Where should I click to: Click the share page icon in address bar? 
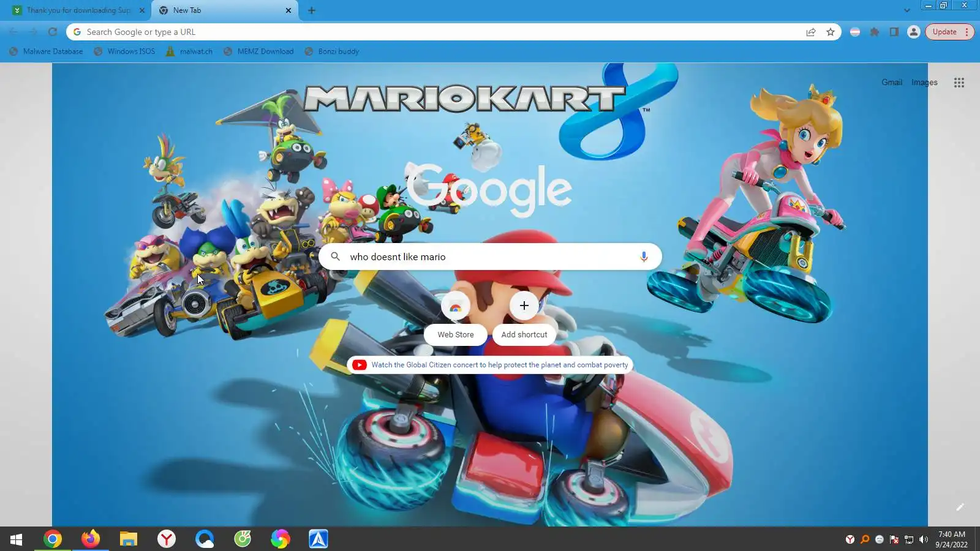pos(811,32)
